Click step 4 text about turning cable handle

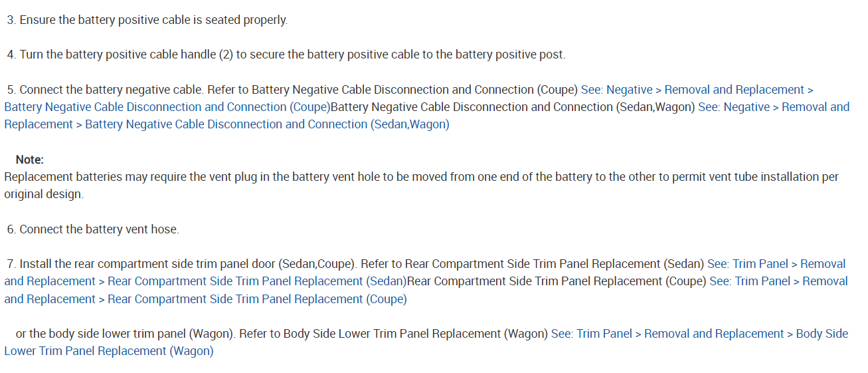[120, 55]
